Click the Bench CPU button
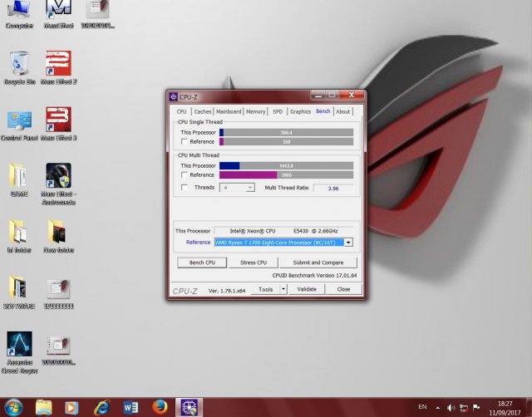This screenshot has width=532, height=417. pyautogui.click(x=202, y=262)
